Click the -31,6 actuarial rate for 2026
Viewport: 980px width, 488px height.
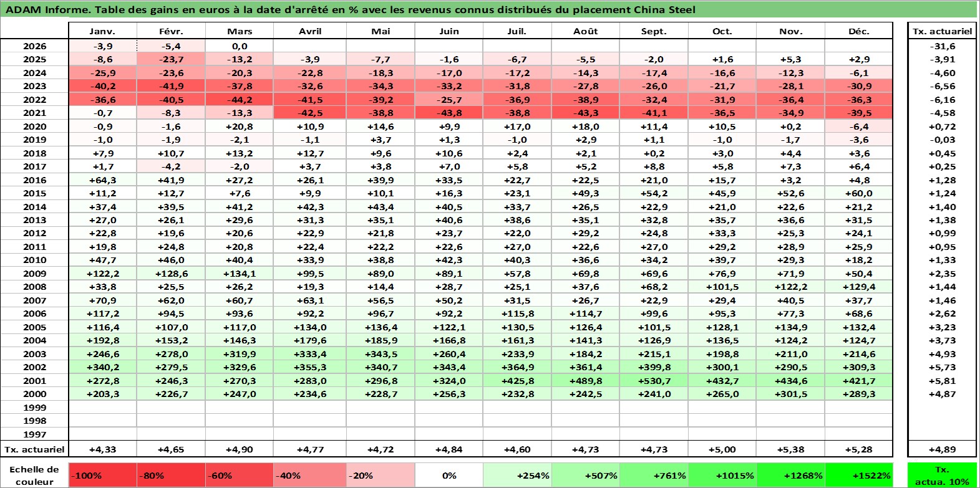[942, 46]
